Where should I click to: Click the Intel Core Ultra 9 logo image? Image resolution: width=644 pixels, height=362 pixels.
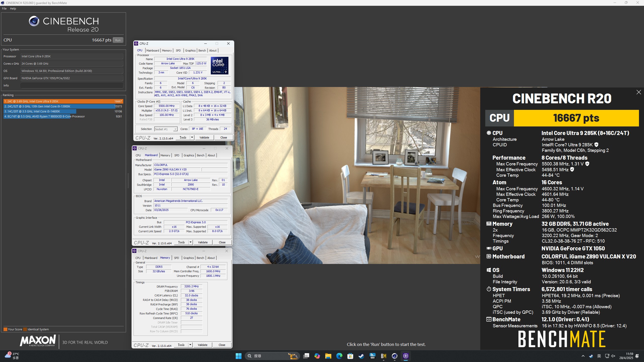[220, 66]
